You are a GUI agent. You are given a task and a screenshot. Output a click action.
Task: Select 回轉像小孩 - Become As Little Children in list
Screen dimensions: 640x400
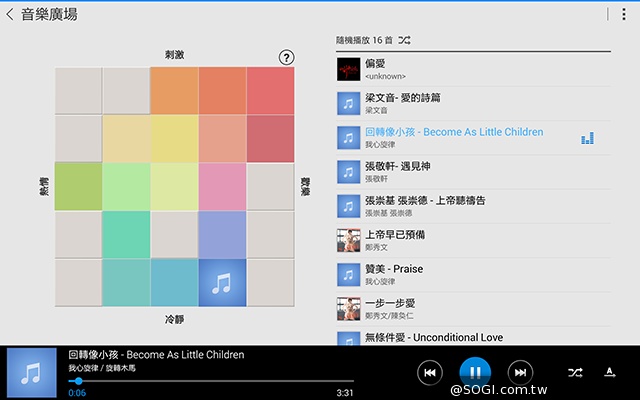pyautogui.click(x=473, y=138)
